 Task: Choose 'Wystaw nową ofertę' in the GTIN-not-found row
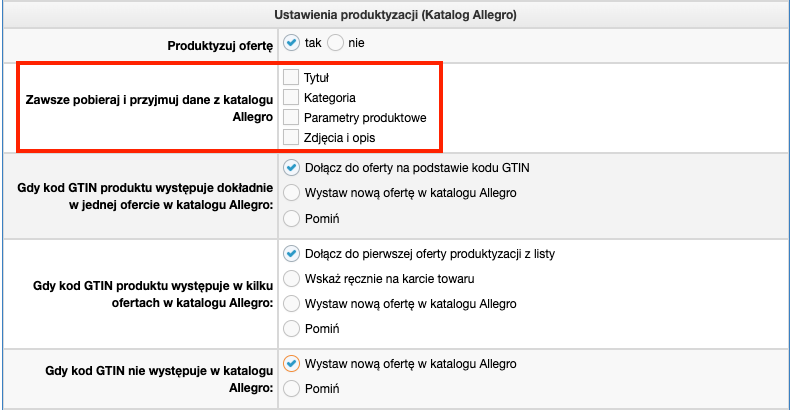(x=291, y=363)
